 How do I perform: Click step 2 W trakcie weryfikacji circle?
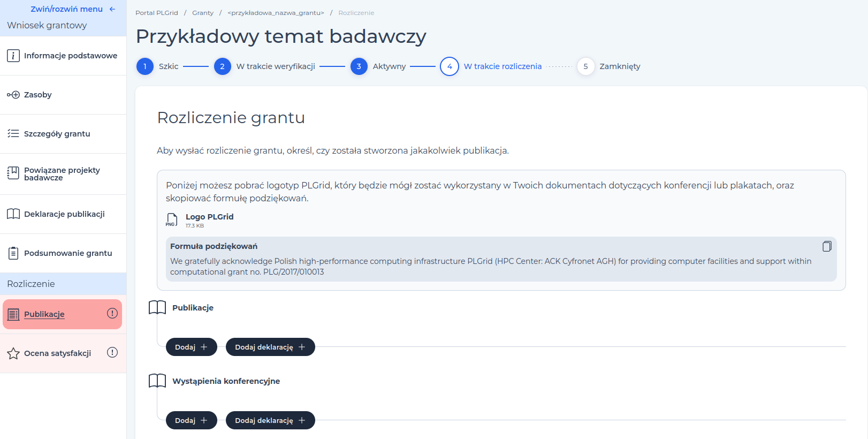click(x=222, y=66)
